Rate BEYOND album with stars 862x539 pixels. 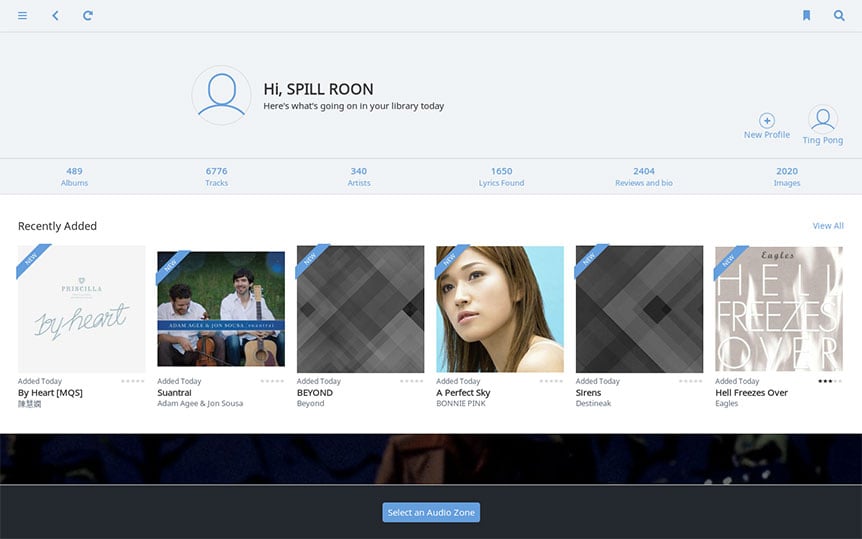pyautogui.click(x=412, y=381)
